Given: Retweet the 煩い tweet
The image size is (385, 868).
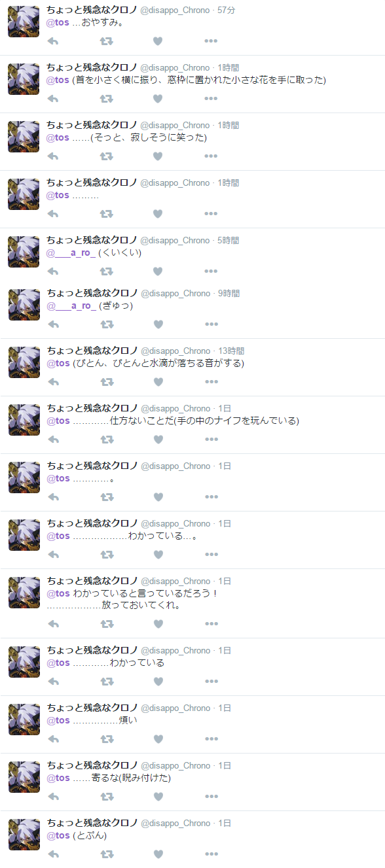Looking at the screenshot, I should pos(106,739).
